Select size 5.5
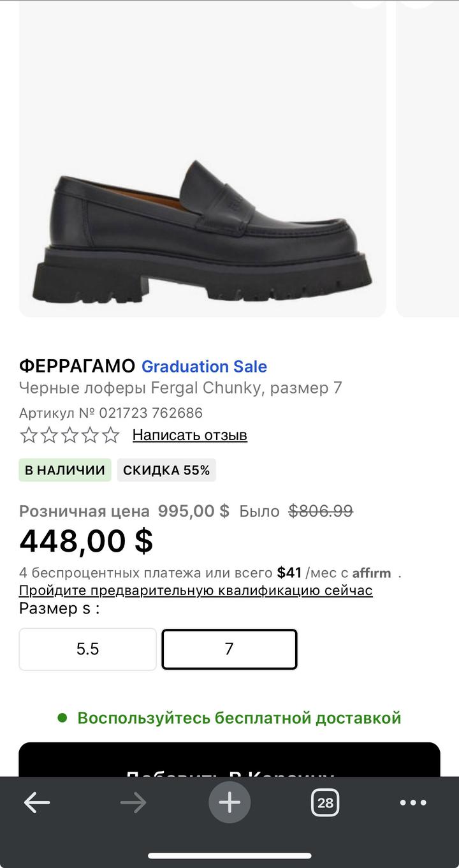 click(88, 649)
